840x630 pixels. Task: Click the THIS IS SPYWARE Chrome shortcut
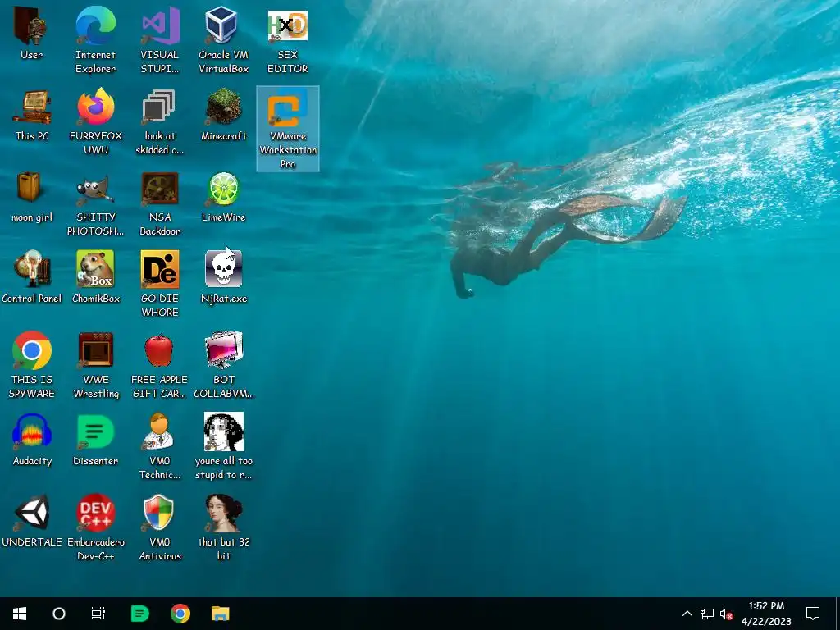coord(32,350)
